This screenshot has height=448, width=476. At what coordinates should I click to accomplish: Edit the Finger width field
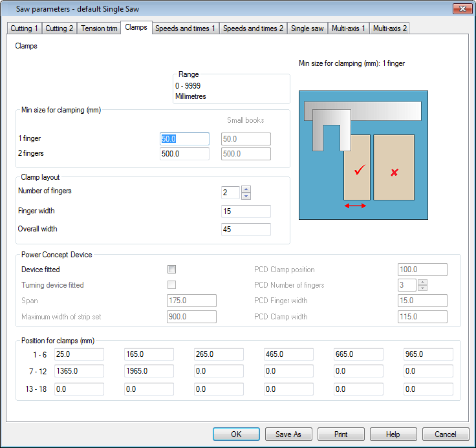point(246,211)
